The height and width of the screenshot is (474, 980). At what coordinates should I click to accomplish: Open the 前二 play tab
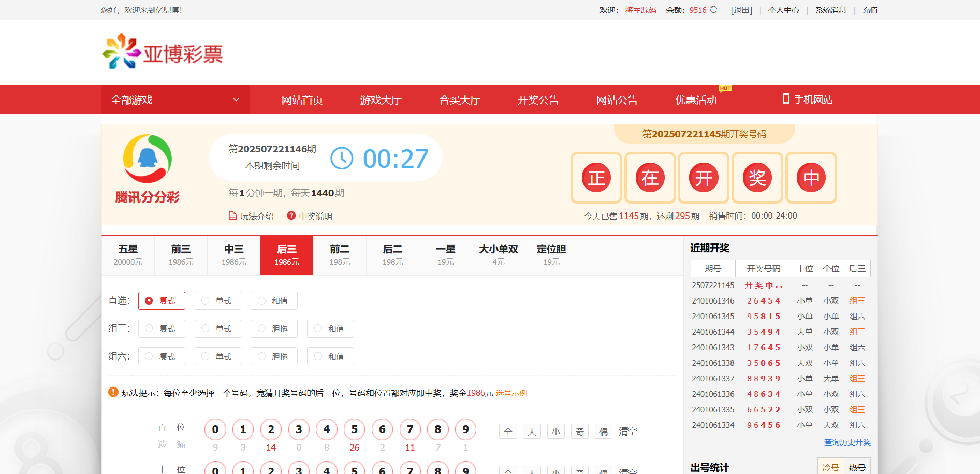point(340,255)
